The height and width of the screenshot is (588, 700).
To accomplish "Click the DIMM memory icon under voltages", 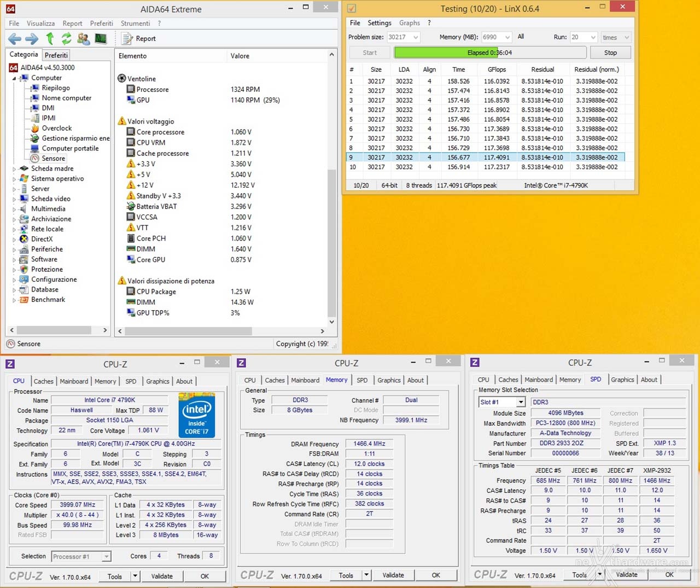I will point(131,249).
